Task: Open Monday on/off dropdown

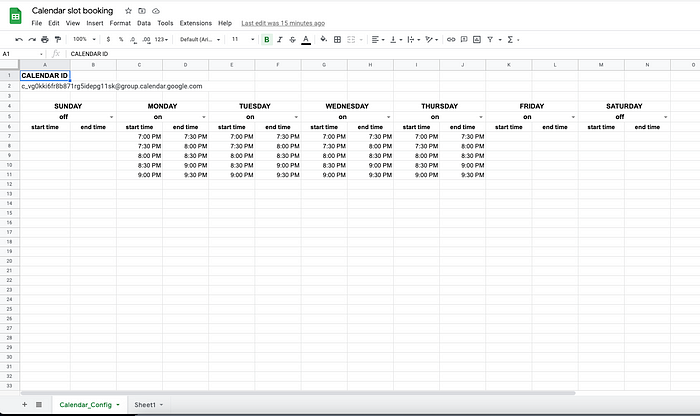Action: 204,117
